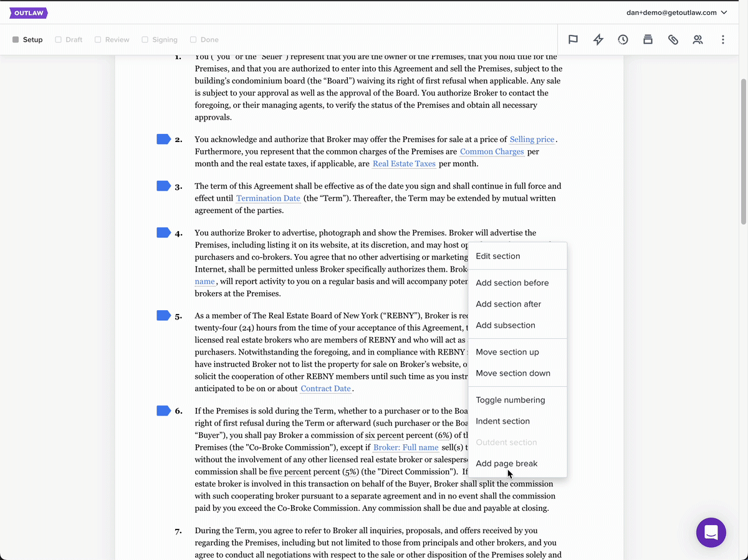Click blue tag marker beside section 2

tap(163, 139)
